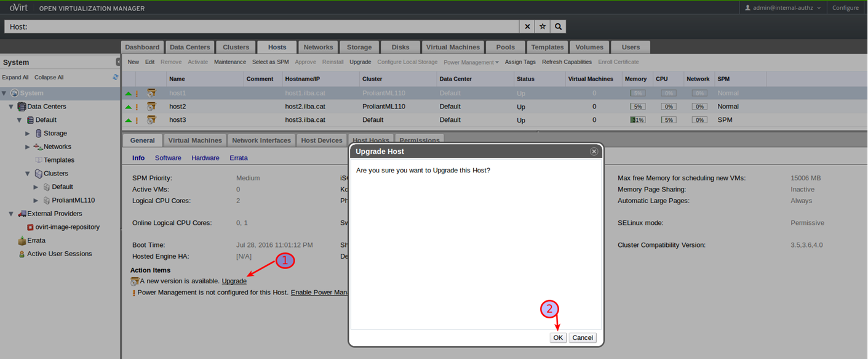868x359 pixels.
Task: Select the host3 row by its name
Action: point(178,120)
